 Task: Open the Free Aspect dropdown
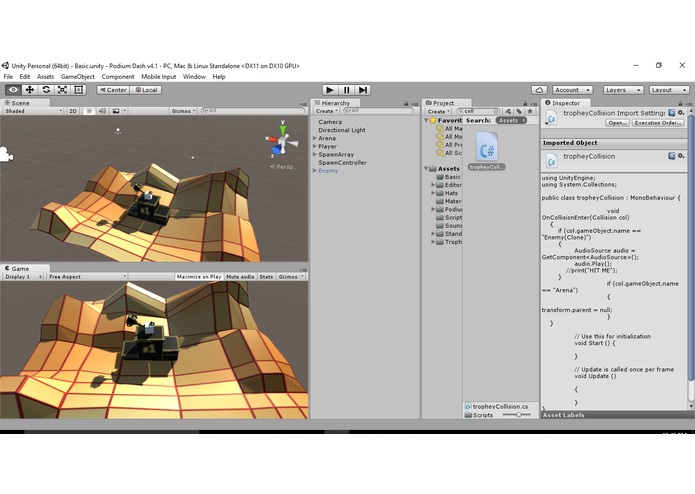pos(87,276)
